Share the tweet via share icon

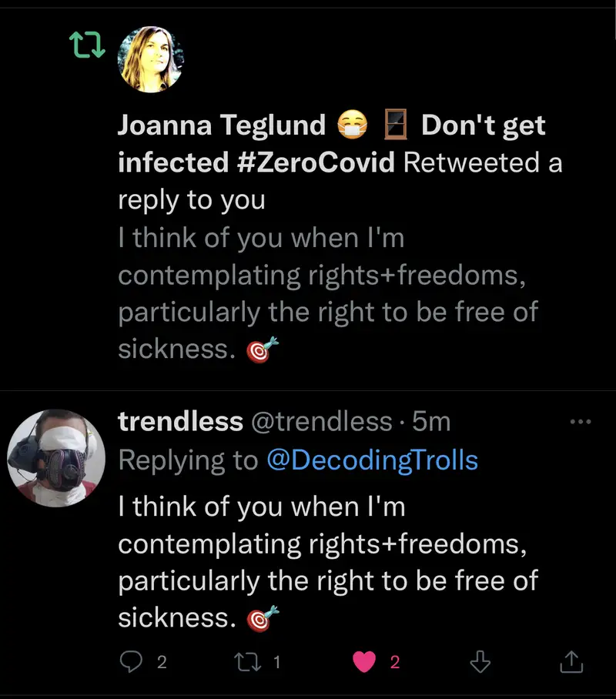[571, 661]
